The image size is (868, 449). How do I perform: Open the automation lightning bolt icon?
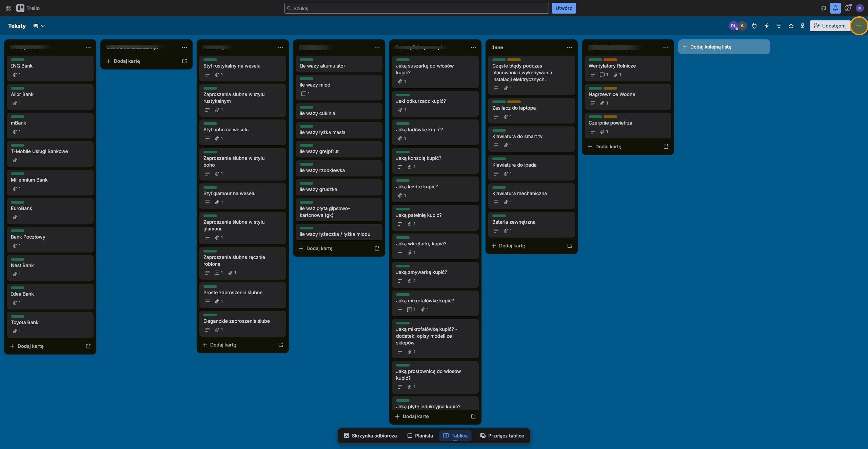pyautogui.click(x=767, y=26)
